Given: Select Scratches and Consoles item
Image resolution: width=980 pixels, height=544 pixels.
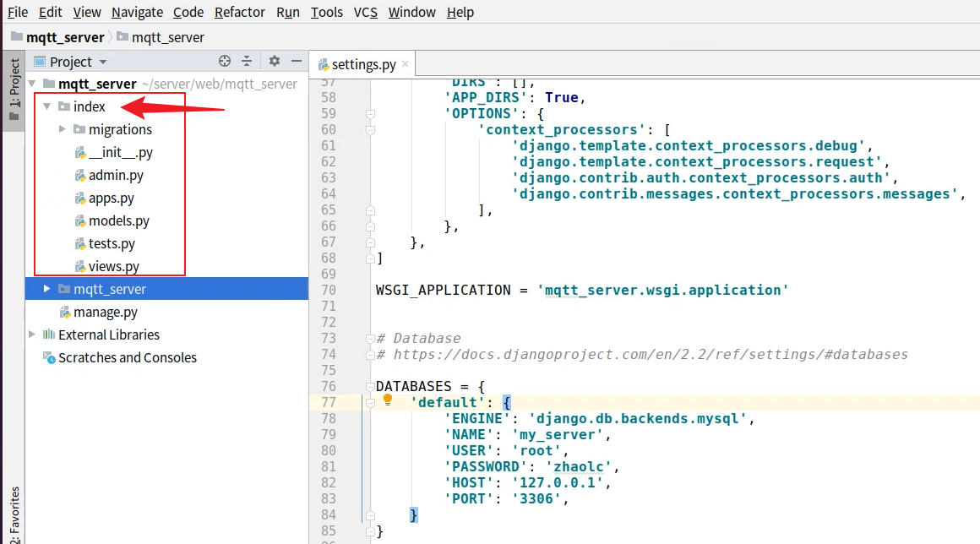Looking at the screenshot, I should click(128, 358).
